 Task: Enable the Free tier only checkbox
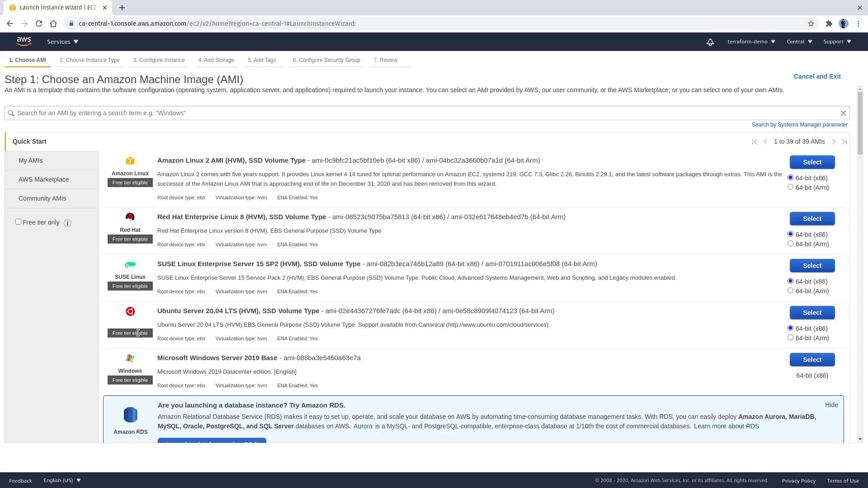click(18, 222)
